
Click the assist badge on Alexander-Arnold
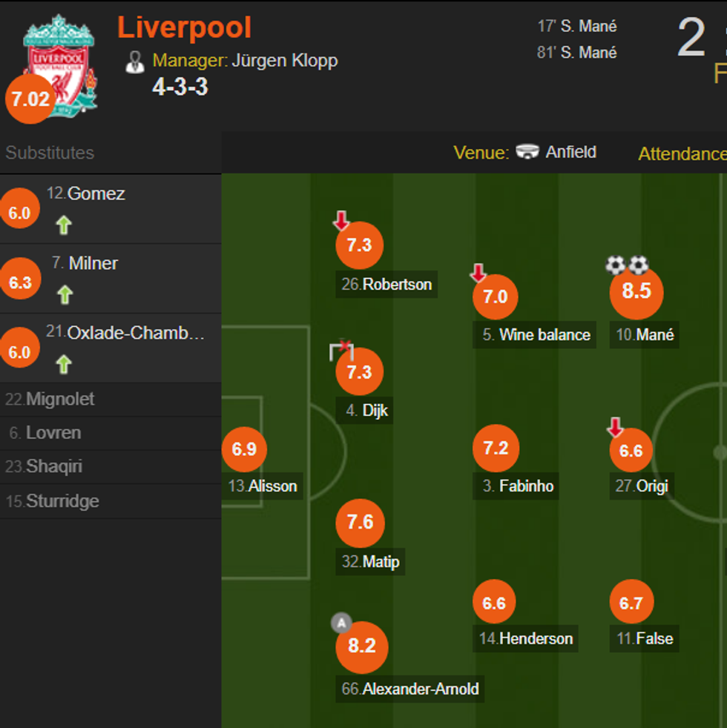click(x=341, y=623)
